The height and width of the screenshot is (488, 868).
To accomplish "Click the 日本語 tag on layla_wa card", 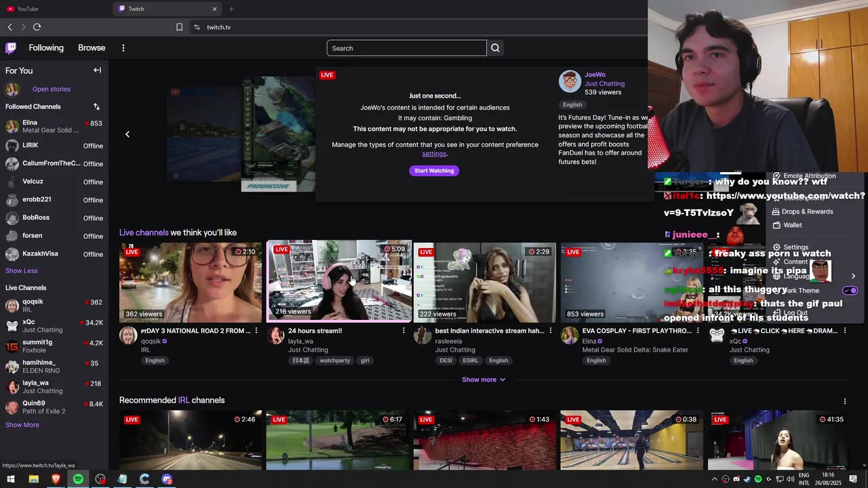I will coord(300,361).
